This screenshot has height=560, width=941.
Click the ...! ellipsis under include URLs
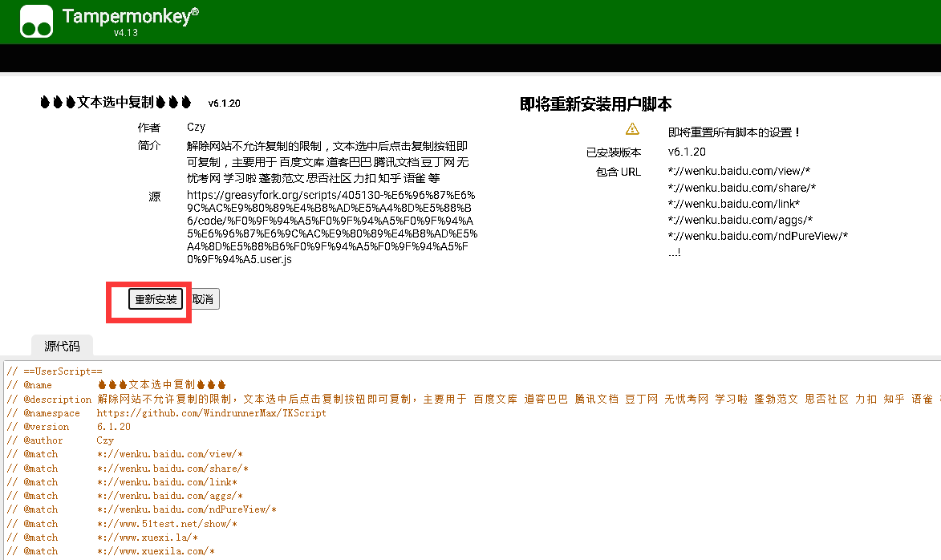(x=675, y=252)
